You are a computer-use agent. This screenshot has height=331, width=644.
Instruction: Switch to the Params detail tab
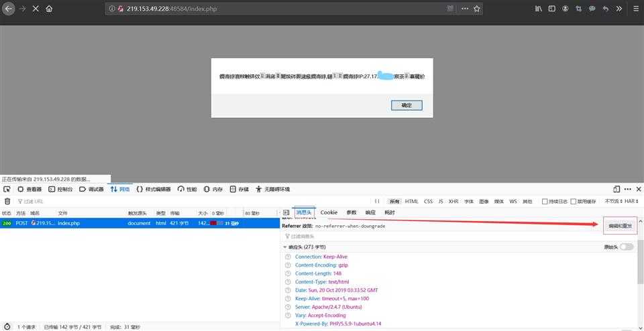[352, 212]
